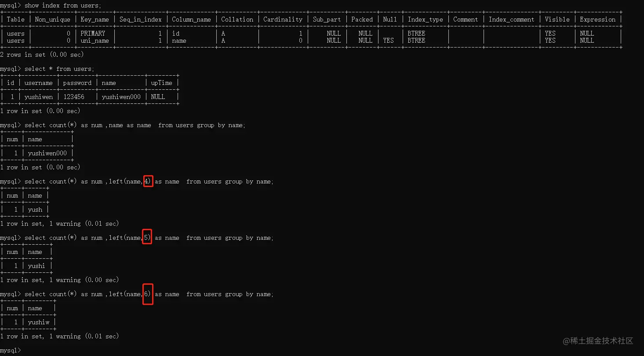Click the 'Key_name' column header
Viewport: 644px width, 356px height.
point(95,19)
